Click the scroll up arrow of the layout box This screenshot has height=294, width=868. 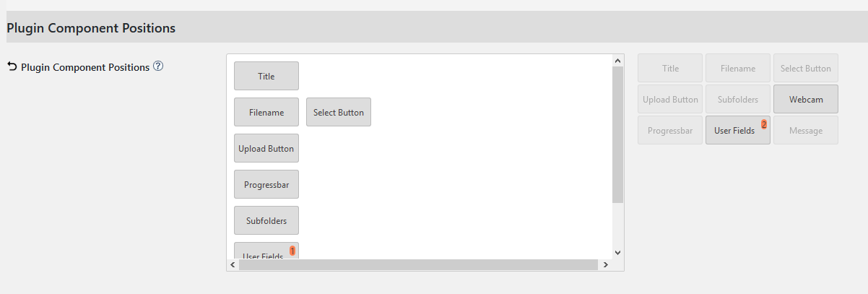point(617,61)
